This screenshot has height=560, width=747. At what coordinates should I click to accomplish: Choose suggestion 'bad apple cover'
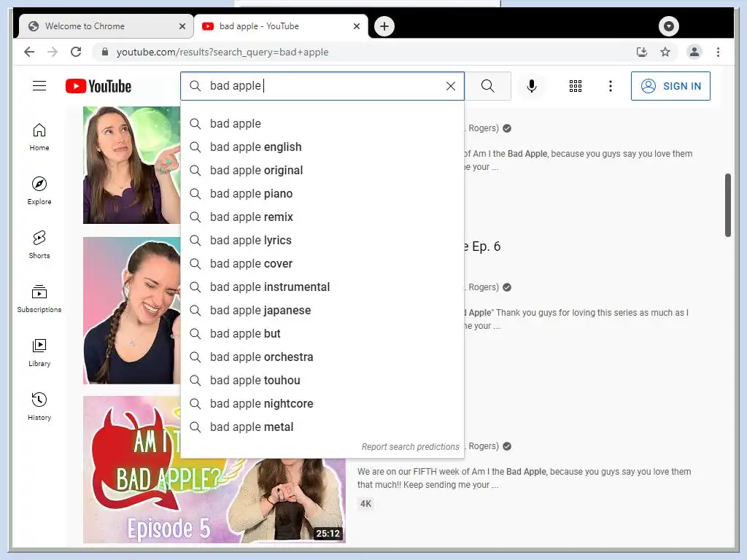coord(322,264)
